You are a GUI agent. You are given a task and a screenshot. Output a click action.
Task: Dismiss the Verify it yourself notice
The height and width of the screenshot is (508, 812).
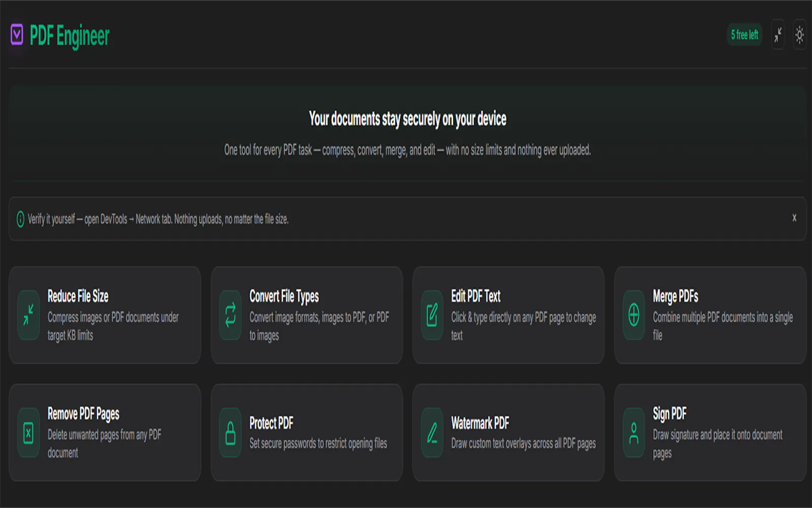pos(794,218)
